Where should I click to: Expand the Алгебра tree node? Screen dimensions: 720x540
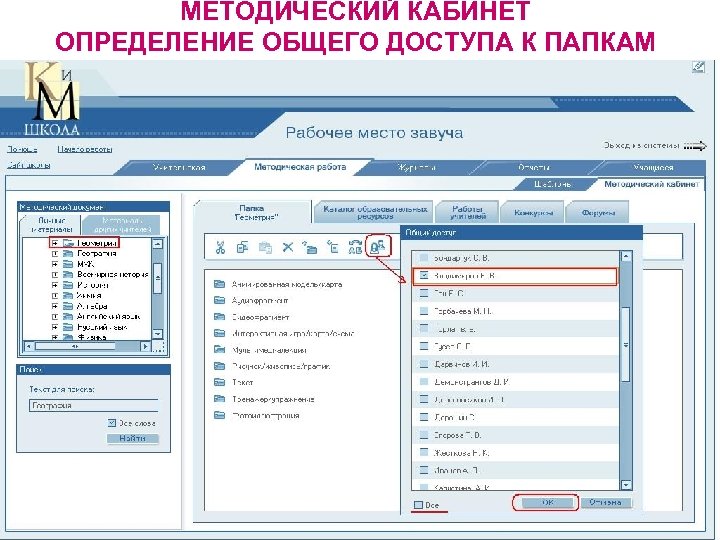(x=55, y=306)
